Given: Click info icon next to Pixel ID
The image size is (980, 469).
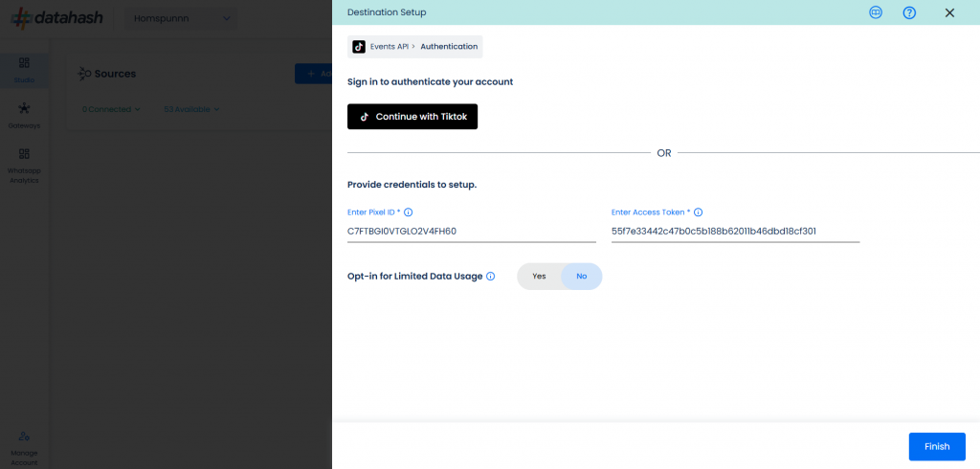Looking at the screenshot, I should click(x=408, y=212).
